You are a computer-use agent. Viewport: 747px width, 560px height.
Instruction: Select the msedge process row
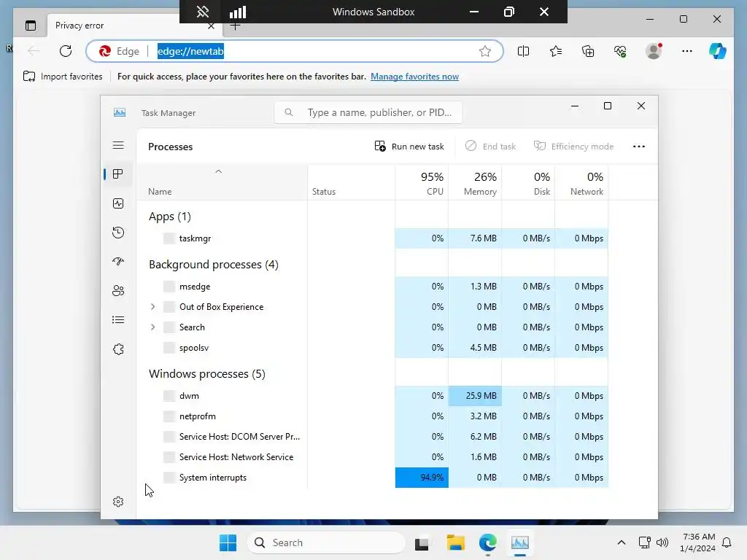(372, 286)
